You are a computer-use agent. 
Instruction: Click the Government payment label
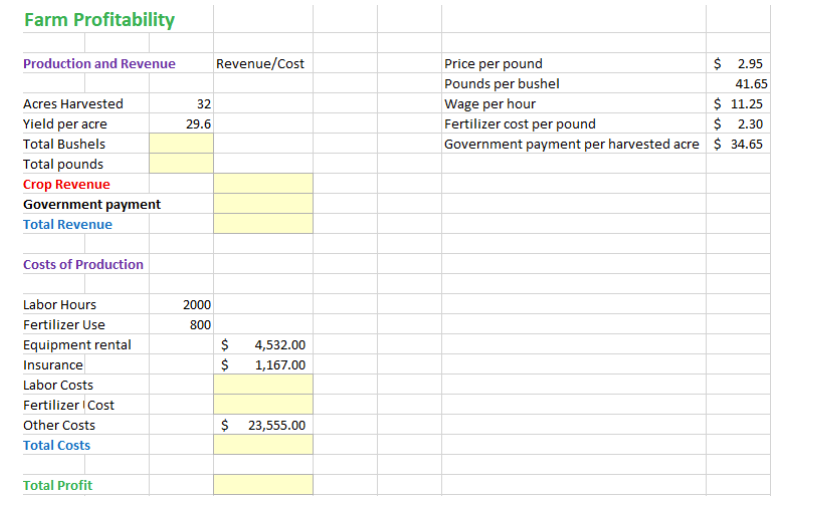click(92, 204)
